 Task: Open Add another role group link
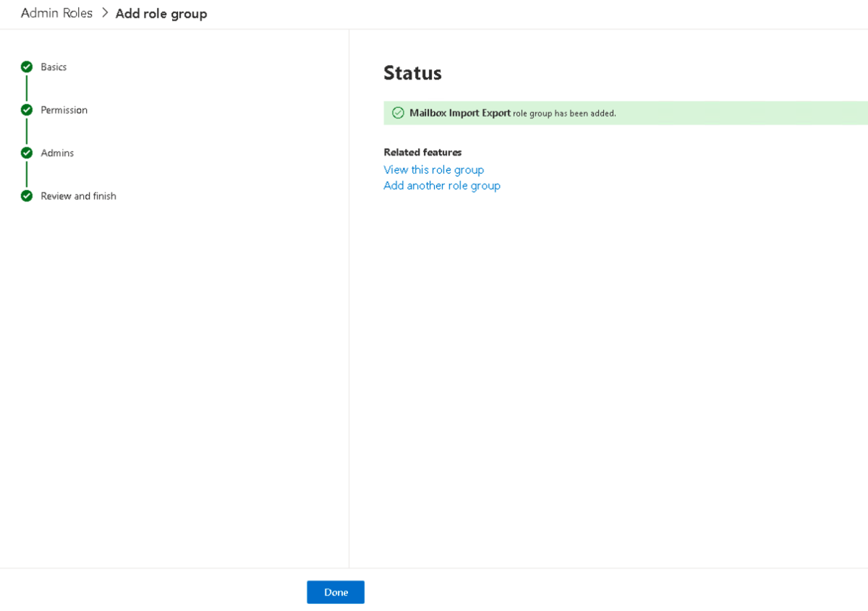pyautogui.click(x=442, y=185)
